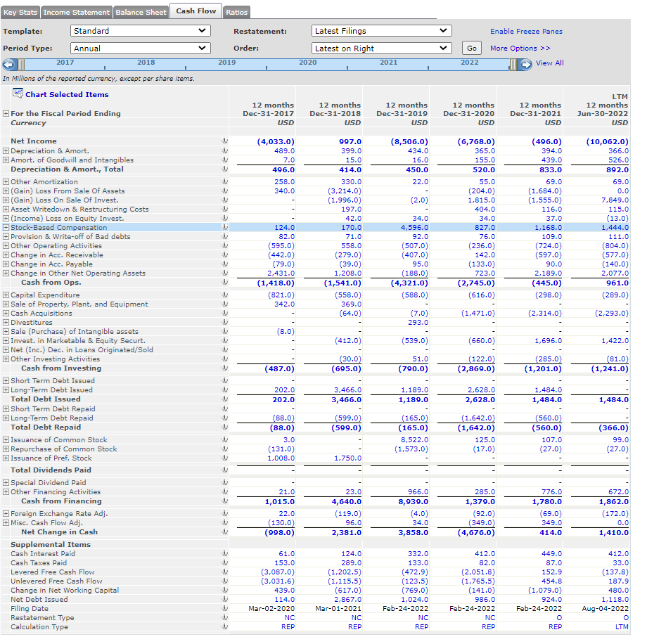Switch to the Ratios tab
Viewport: 647px width, 644px height.
click(x=236, y=11)
